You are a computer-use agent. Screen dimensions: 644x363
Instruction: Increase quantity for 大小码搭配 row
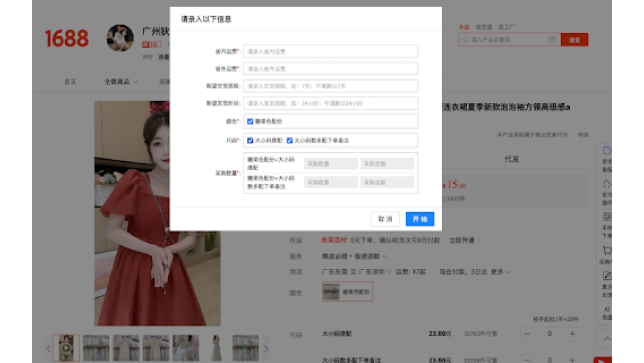coord(572,334)
